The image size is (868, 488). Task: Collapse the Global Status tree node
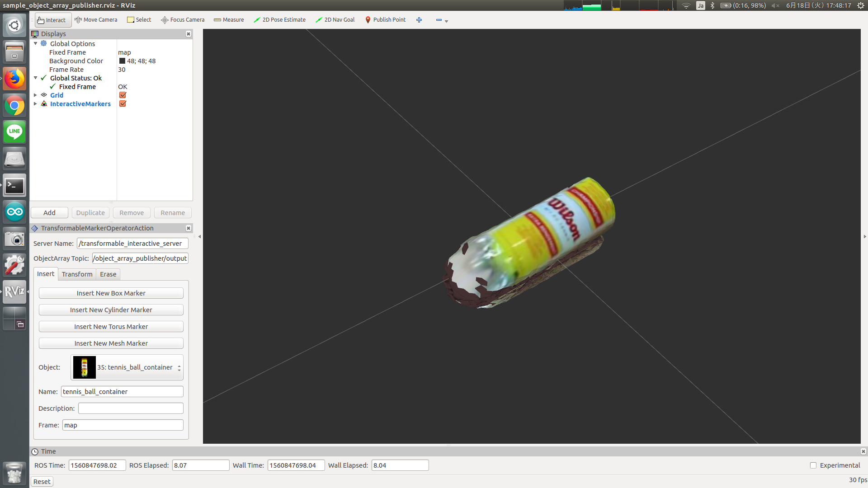coord(36,78)
